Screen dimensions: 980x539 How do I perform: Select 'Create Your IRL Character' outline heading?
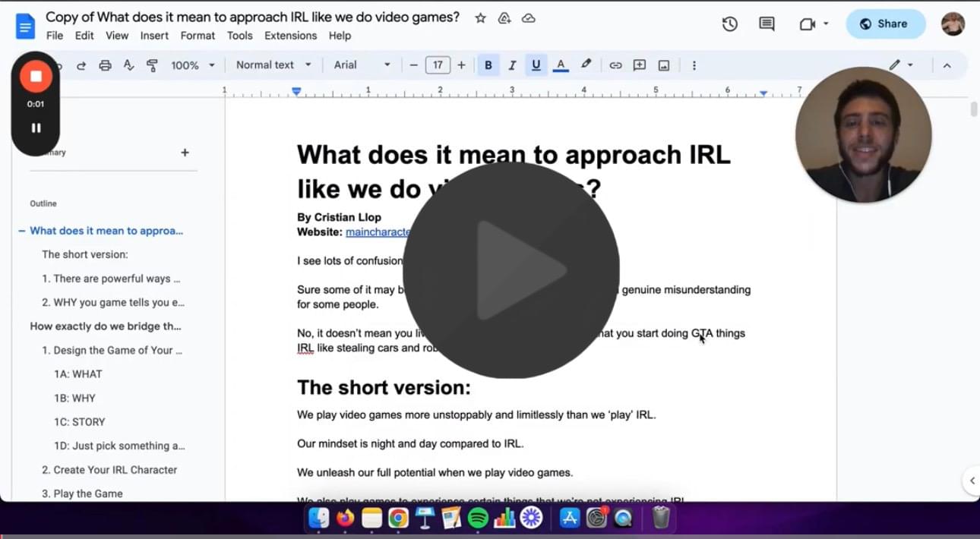[109, 470]
